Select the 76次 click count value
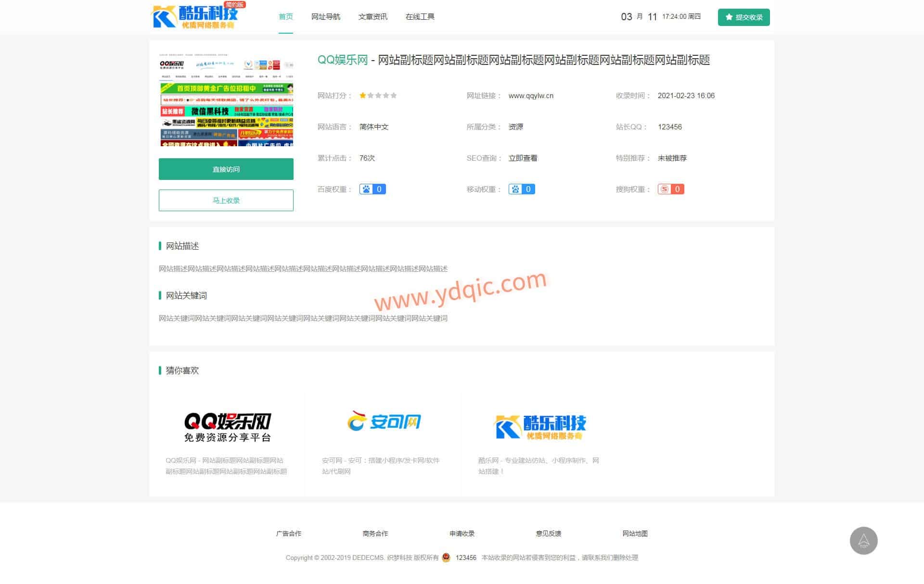 367,158
